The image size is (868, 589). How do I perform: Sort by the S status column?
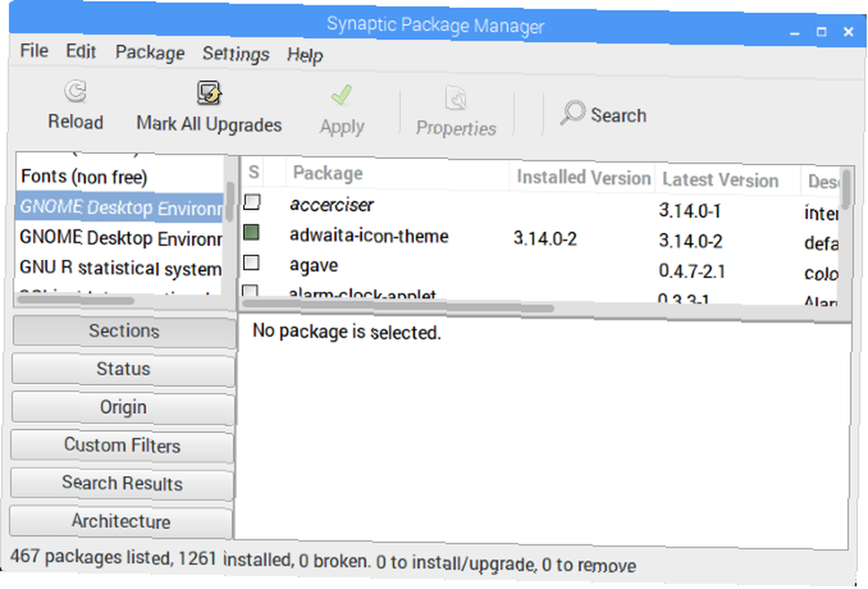253,172
